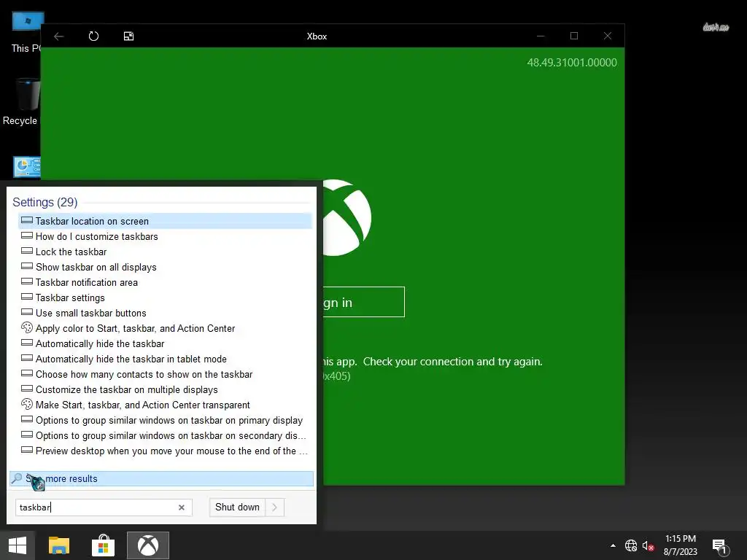Click the magnifier icon beside more results

(17, 478)
